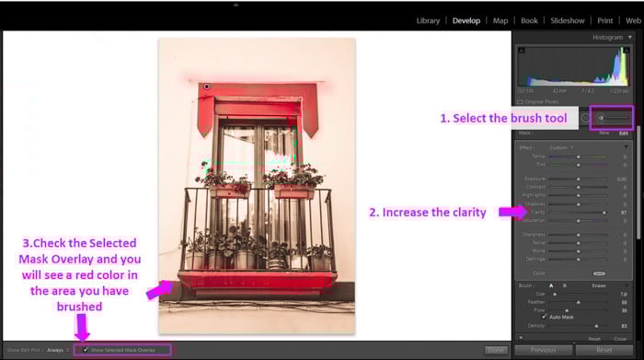Viewport: 644px width, 360px height.
Task: Click the adjustment panel on/off switch at bottom-left
Action: [x=521, y=338]
